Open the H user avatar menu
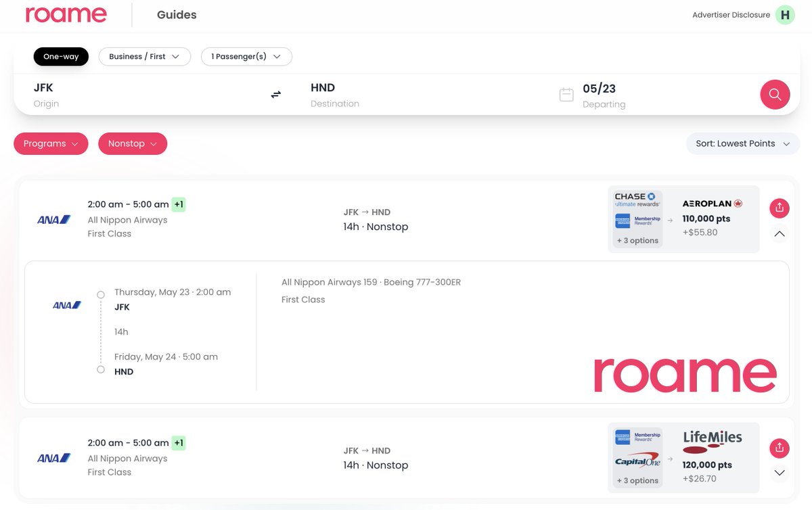812x510 pixels. 785,15
